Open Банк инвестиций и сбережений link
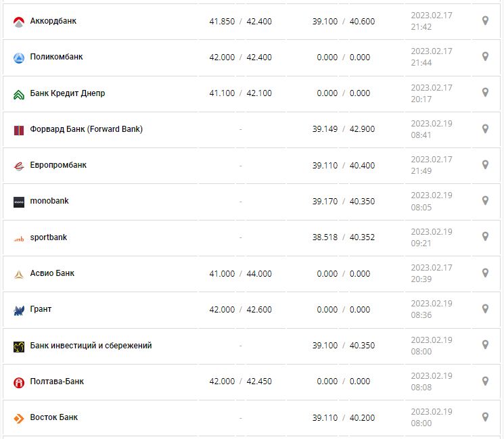Viewport: 504px width, 439px height. click(91, 346)
